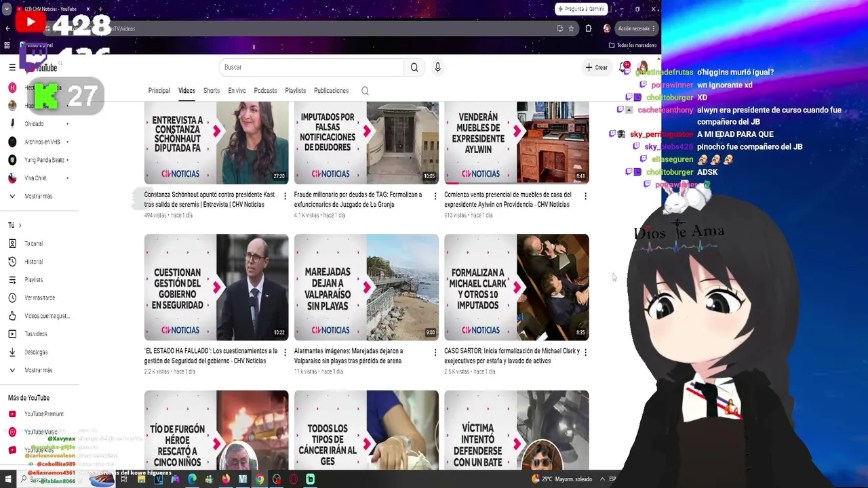Open the channel Playlists tab
The height and width of the screenshot is (488, 868).
[296, 91]
